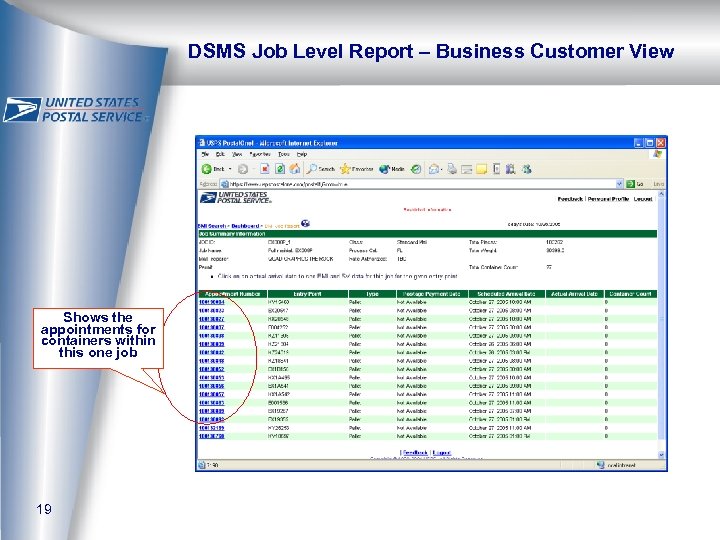This screenshot has height=540, width=720.
Task: Click the Stop loading icon
Action: [265, 169]
